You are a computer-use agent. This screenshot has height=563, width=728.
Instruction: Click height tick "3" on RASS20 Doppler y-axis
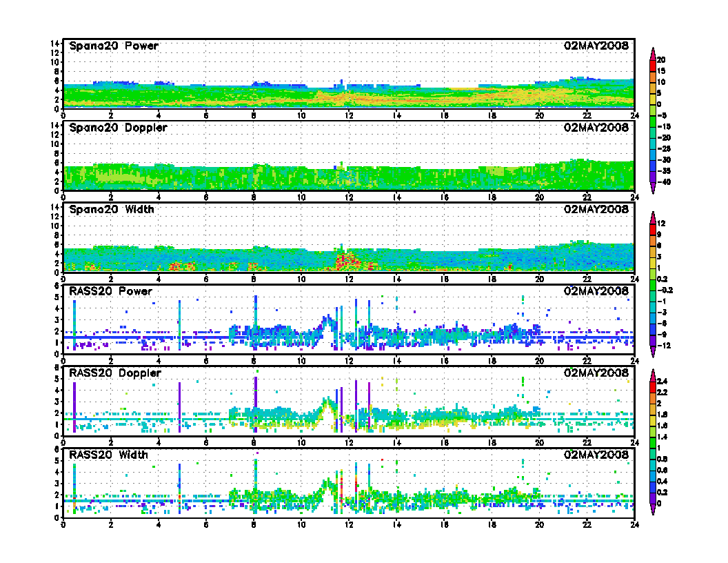click(57, 402)
